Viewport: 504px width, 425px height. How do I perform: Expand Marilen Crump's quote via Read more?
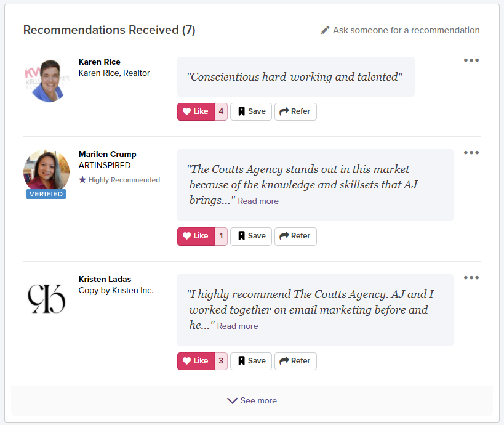click(x=258, y=201)
